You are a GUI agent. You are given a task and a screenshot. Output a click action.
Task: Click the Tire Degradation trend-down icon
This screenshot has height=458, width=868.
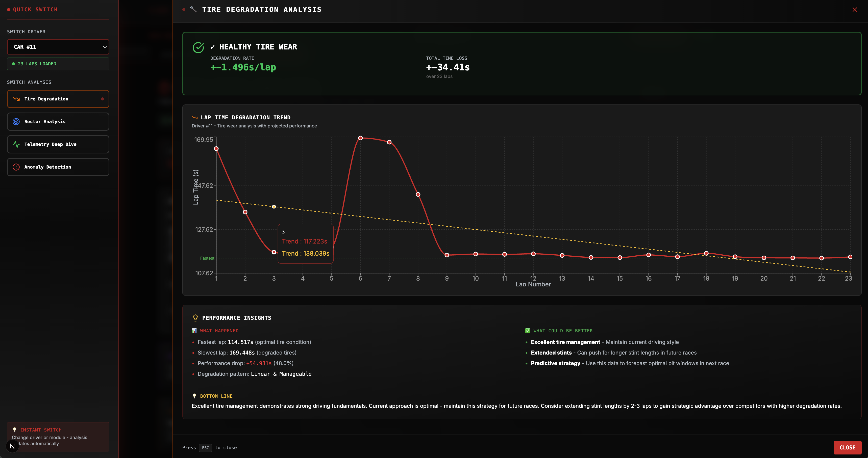click(16, 99)
